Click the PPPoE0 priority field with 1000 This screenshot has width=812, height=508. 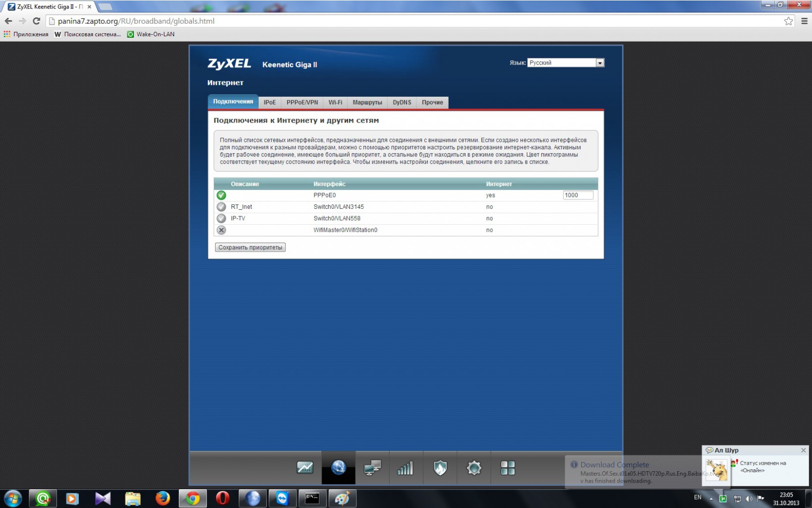pos(578,195)
